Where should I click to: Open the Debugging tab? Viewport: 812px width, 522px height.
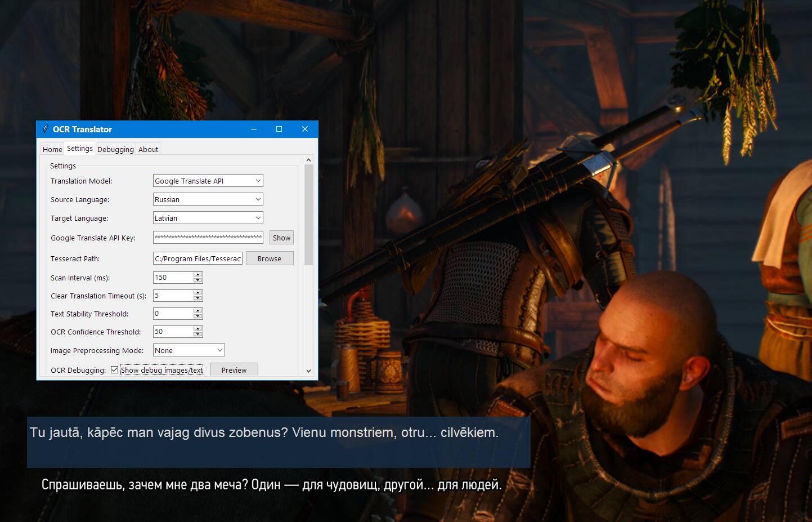[x=115, y=149]
